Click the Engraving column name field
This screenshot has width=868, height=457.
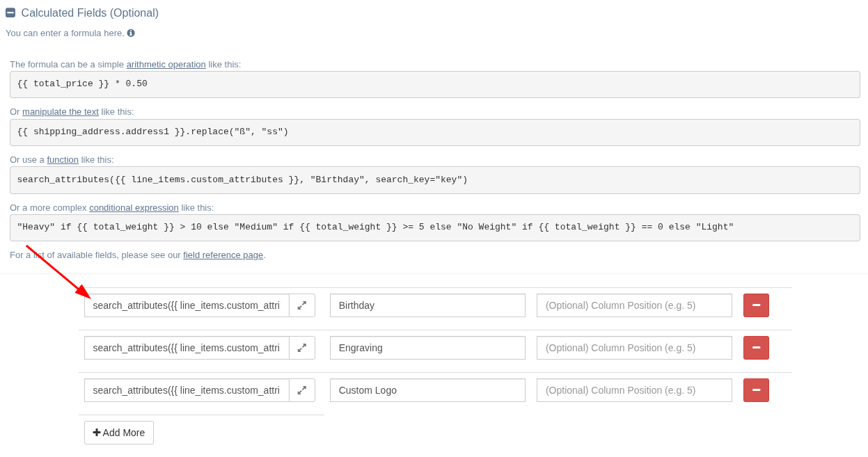click(x=427, y=348)
